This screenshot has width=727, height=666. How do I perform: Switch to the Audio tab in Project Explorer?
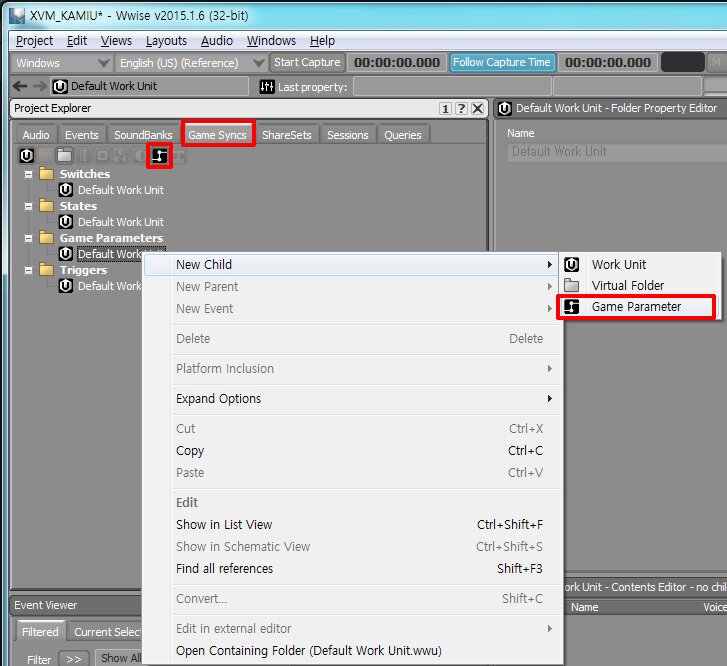click(x=36, y=135)
